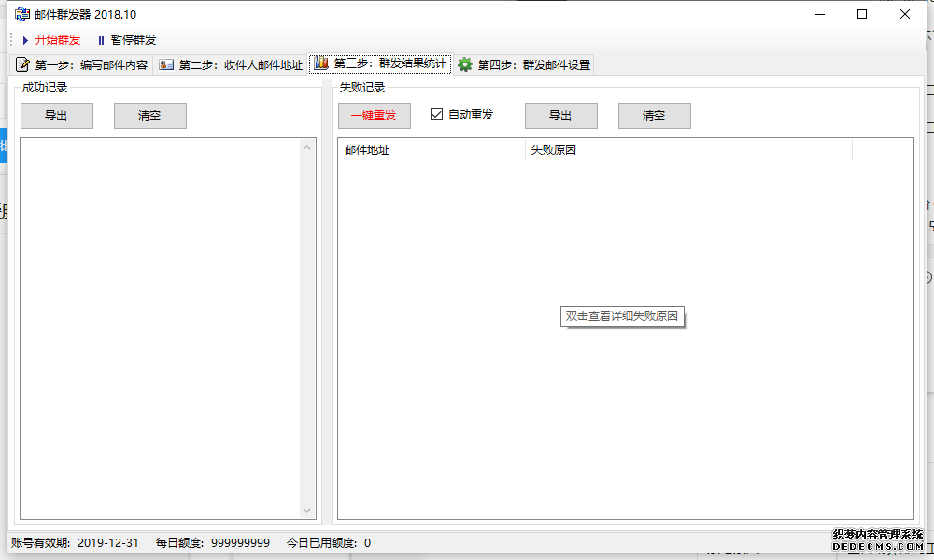Click the pause icon beside 暂停群发
Screen dimensions: 934x560
click(100, 39)
